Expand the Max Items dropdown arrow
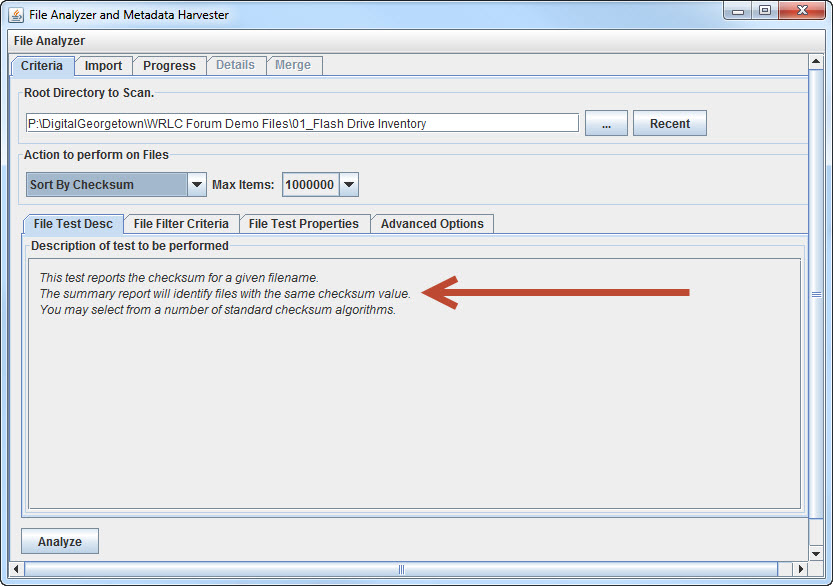 (348, 185)
